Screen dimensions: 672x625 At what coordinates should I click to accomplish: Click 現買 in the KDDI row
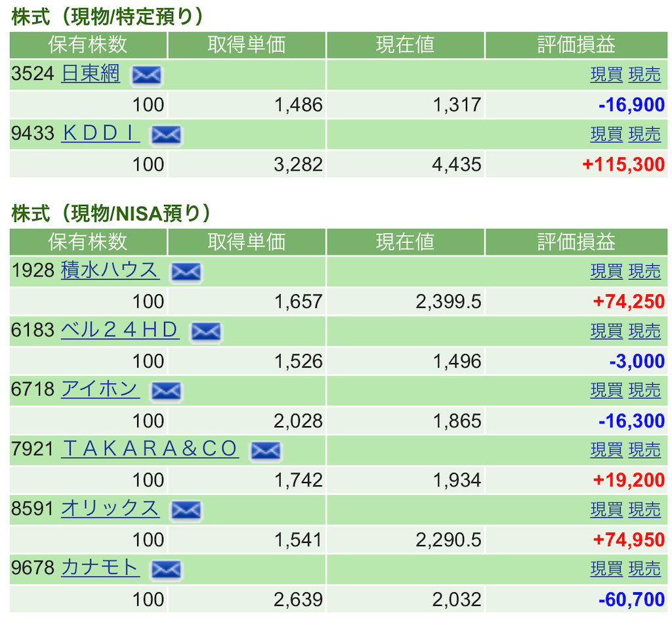(606, 134)
